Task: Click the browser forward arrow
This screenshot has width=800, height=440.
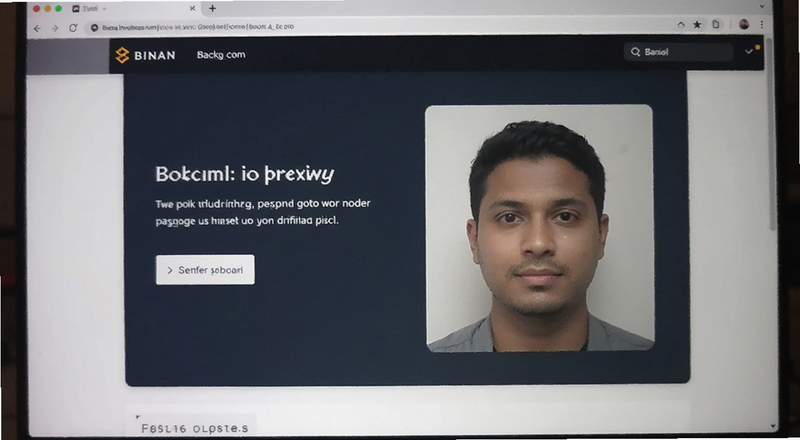Action: pyautogui.click(x=55, y=28)
